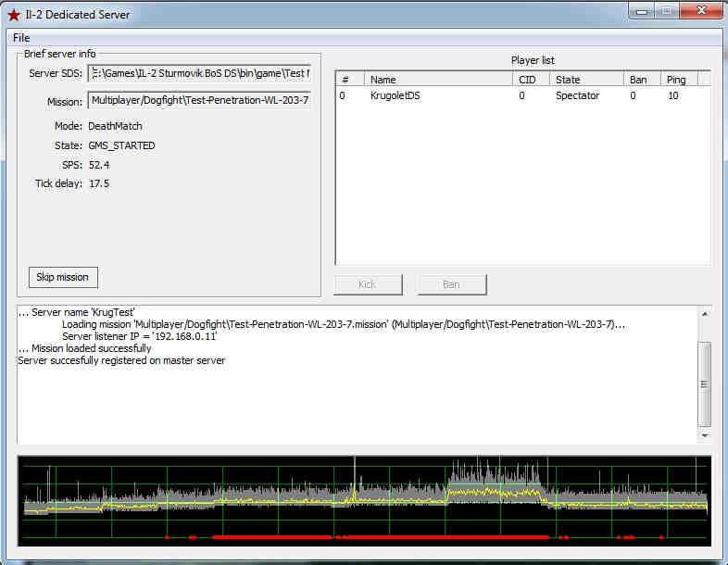728x565 pixels.
Task: Sort player list by State column
Action: click(586, 80)
